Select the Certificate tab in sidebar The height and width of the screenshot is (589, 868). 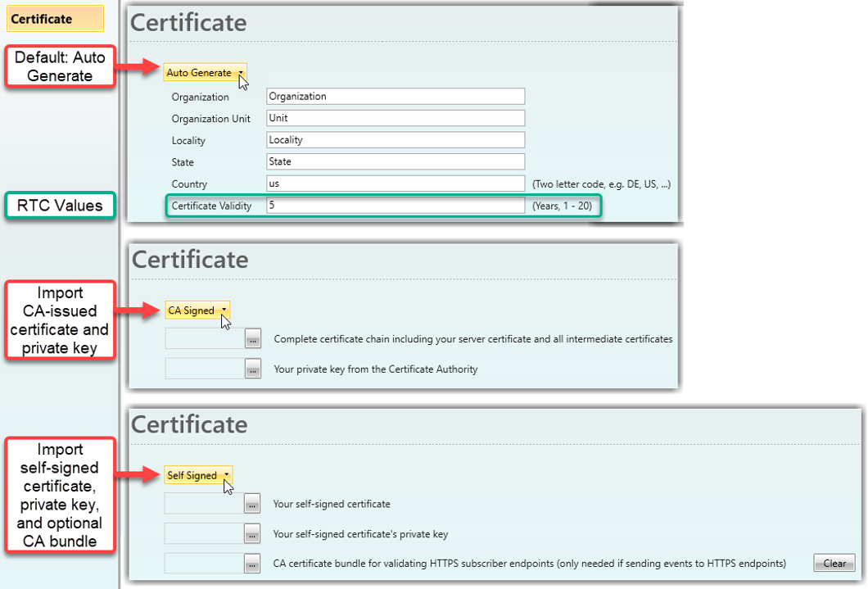click(55, 19)
